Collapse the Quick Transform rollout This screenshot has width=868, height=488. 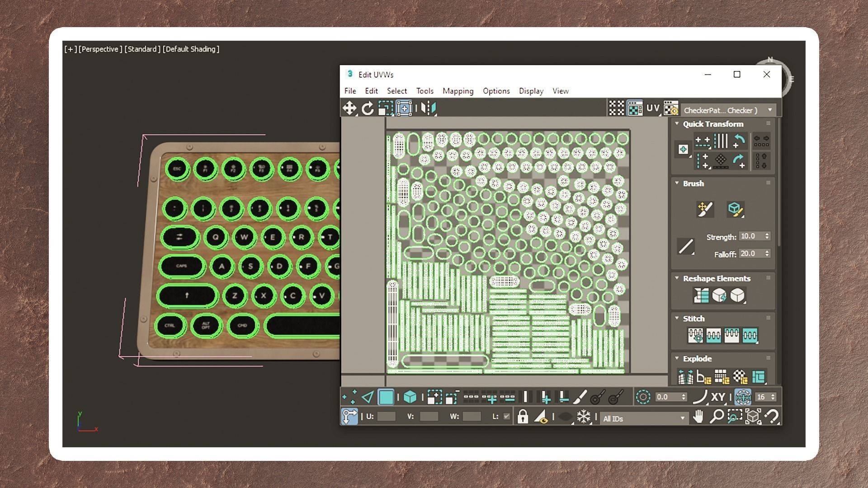pos(677,123)
